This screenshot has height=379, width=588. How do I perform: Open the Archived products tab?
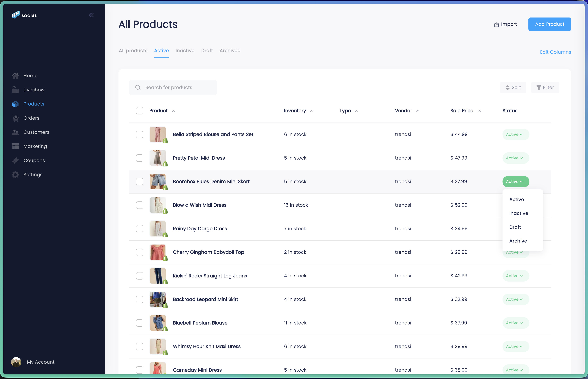[x=230, y=50]
